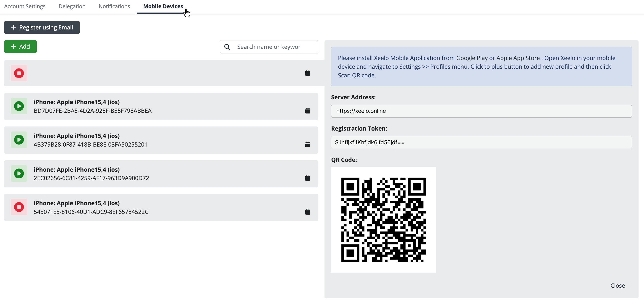Screen dimensions: 644x305
Task: Go to the Notifications tab
Action: click(114, 6)
